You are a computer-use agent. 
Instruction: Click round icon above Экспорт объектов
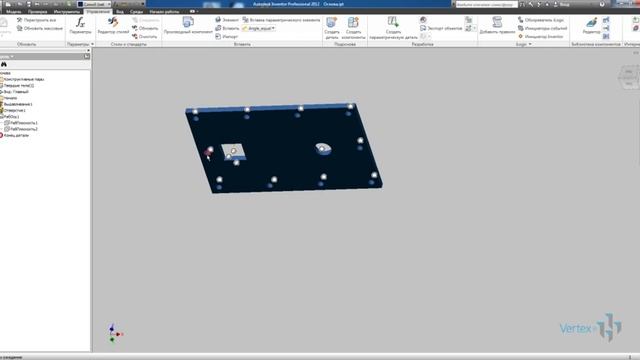pyautogui.click(x=423, y=20)
